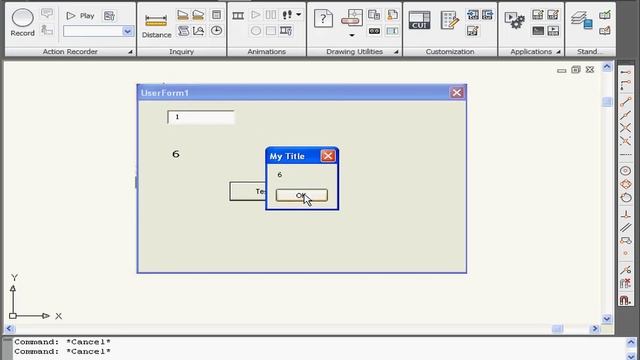Image resolution: width=640 pixels, height=360 pixels.
Task: Select Temporary Track Point snap at top of toolbar
Action: pyautogui.click(x=625, y=73)
